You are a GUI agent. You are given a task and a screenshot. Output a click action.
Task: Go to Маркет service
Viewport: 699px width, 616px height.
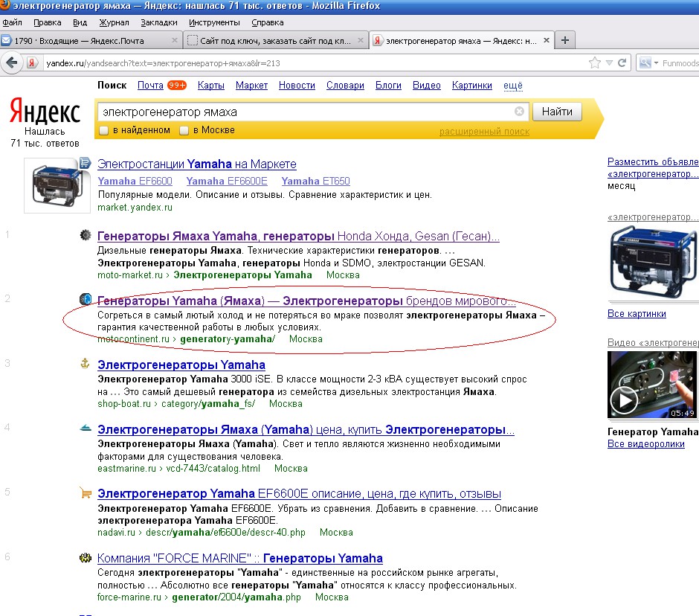[x=251, y=86]
